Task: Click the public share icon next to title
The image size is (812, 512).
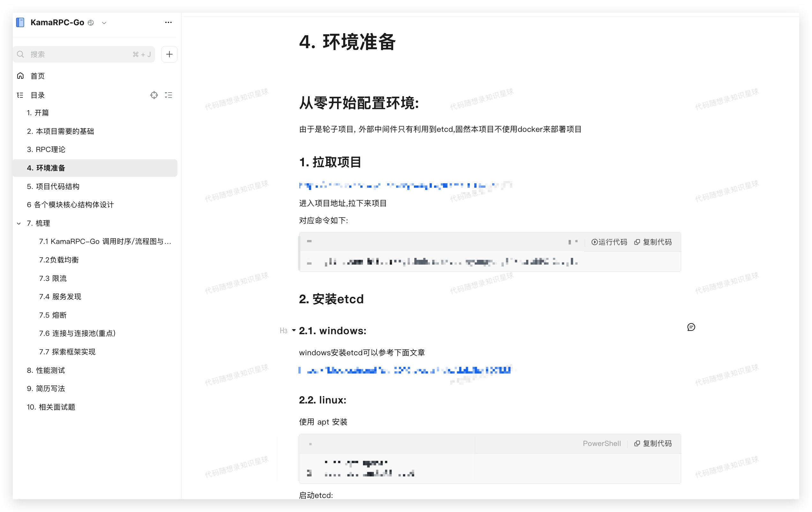Action: pos(91,23)
